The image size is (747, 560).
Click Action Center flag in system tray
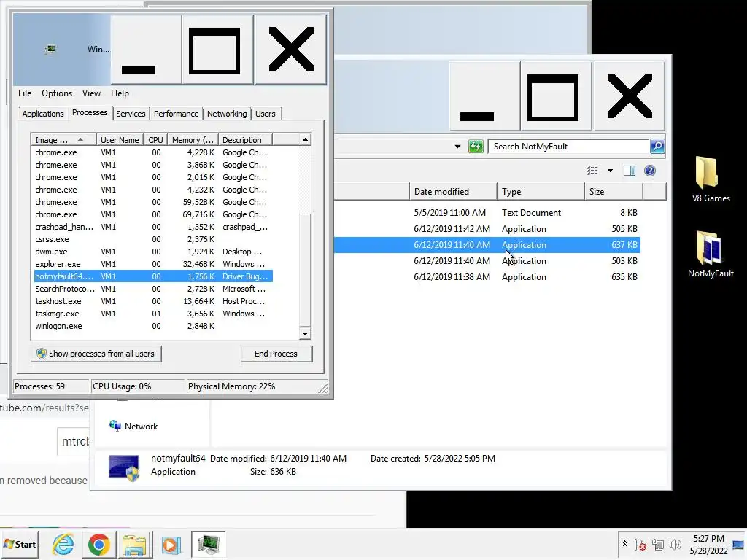pos(640,544)
